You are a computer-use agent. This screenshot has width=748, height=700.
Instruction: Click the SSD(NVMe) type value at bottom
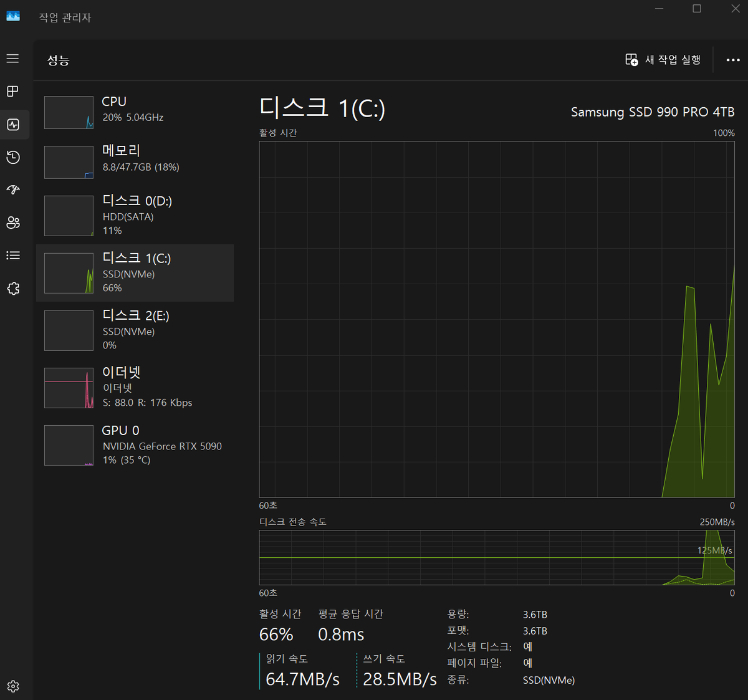(x=549, y=680)
